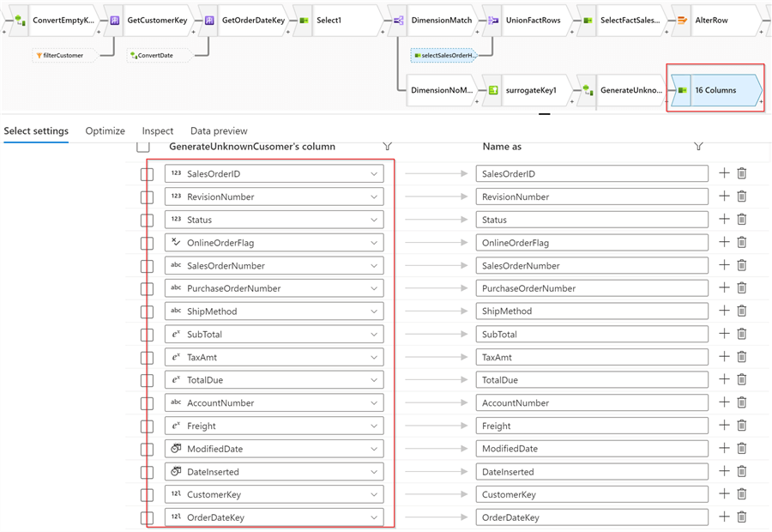Tick the checkbox for the TaxAmt row
The image size is (772, 532).
147,358
